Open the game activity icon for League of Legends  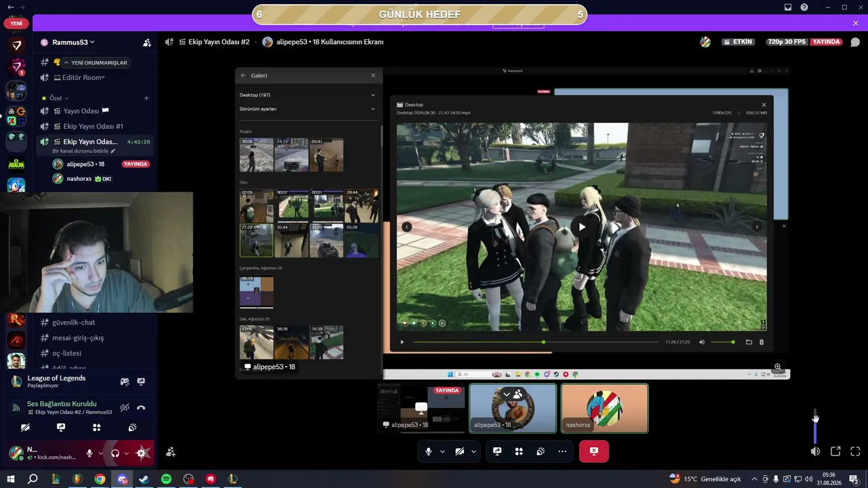125,382
